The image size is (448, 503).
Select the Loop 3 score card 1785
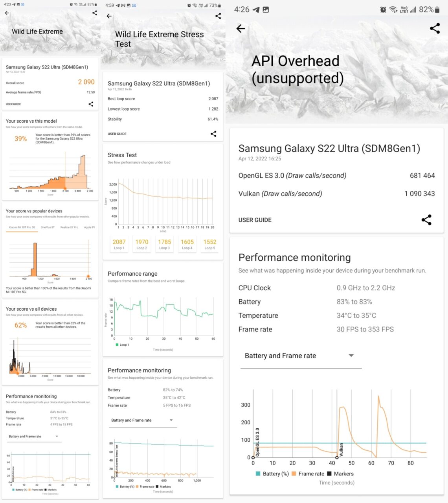(164, 244)
